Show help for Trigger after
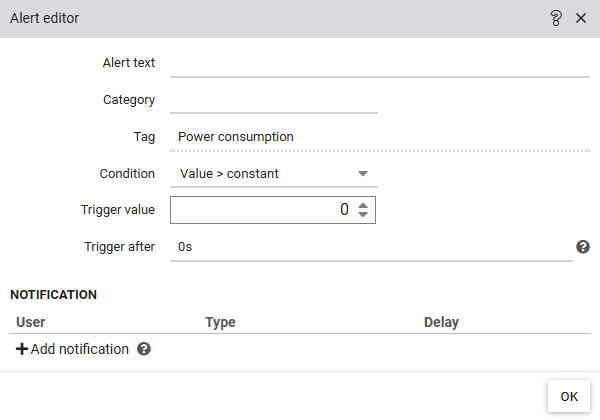 tap(583, 247)
